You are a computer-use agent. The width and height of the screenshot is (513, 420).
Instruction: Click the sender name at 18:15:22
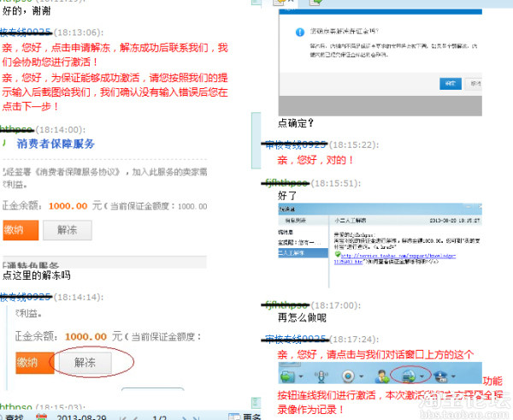296,145
